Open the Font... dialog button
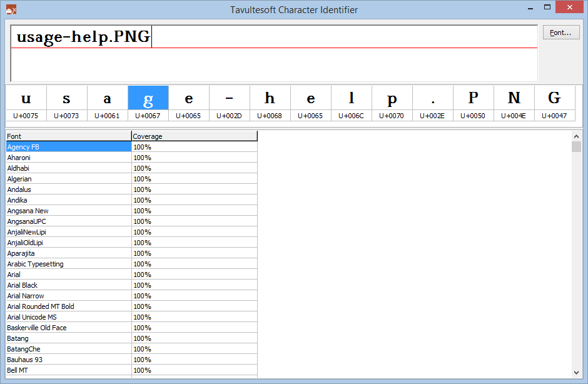Screen dimensions: 588x384 click(561, 33)
